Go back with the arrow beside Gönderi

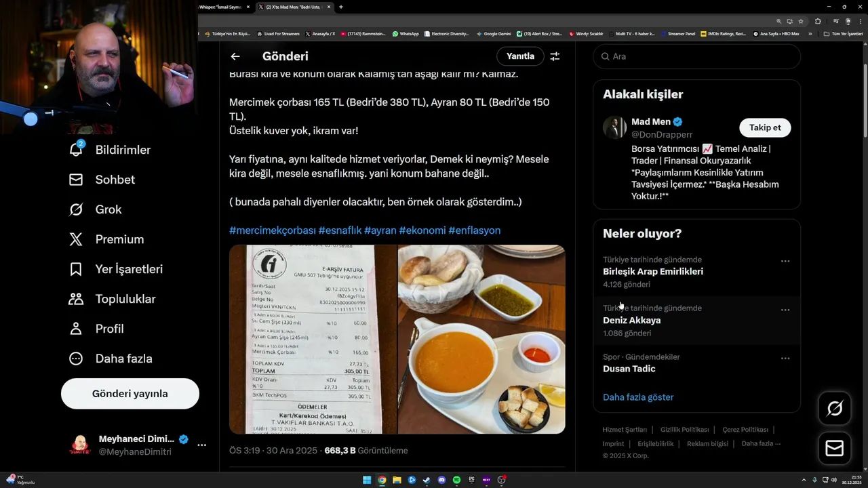coord(235,56)
